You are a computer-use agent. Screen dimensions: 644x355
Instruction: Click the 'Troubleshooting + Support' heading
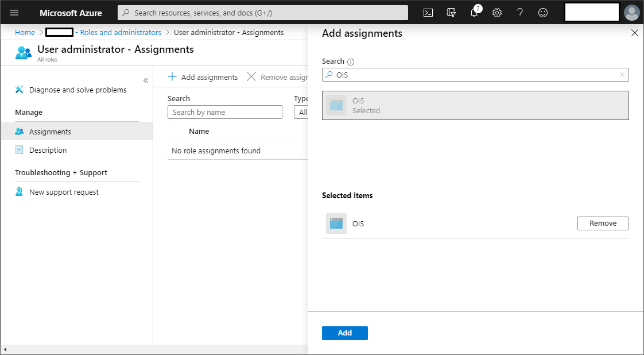pyautogui.click(x=61, y=172)
